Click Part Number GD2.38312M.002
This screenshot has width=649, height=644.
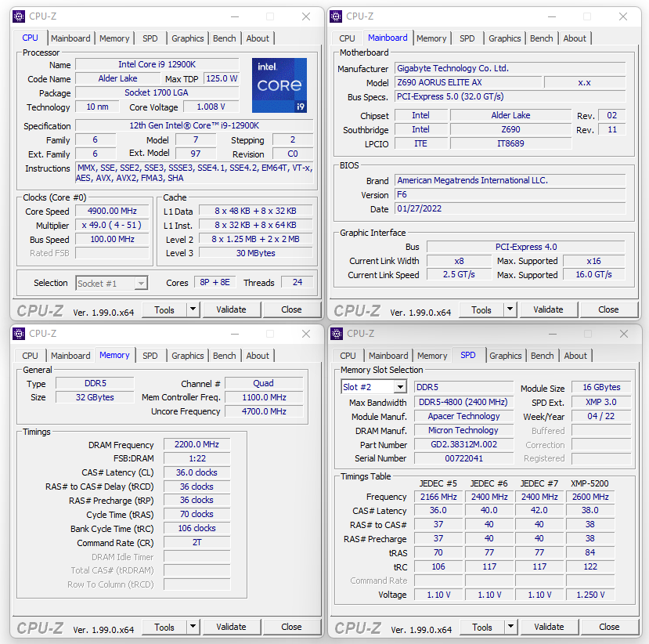coord(464,444)
